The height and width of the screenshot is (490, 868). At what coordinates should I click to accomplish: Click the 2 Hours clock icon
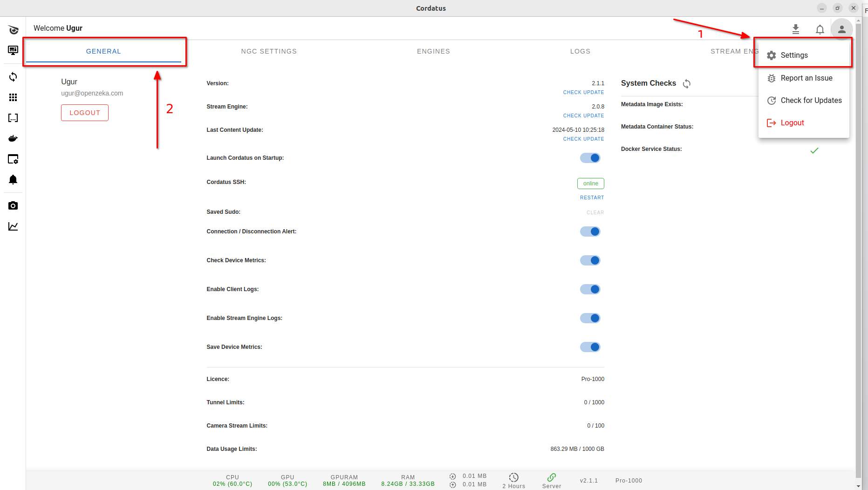tap(514, 477)
